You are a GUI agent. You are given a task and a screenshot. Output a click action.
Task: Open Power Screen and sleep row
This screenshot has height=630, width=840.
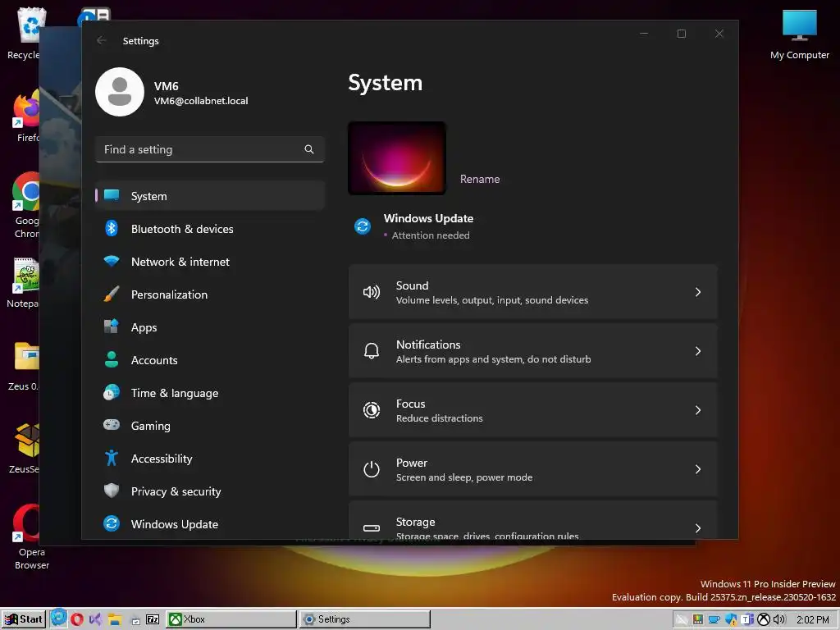(x=533, y=468)
